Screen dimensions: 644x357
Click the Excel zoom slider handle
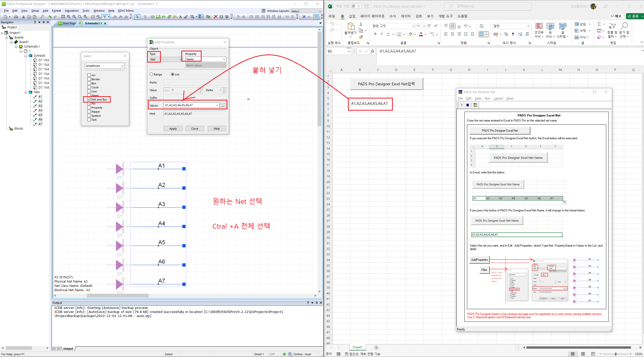[616, 354]
